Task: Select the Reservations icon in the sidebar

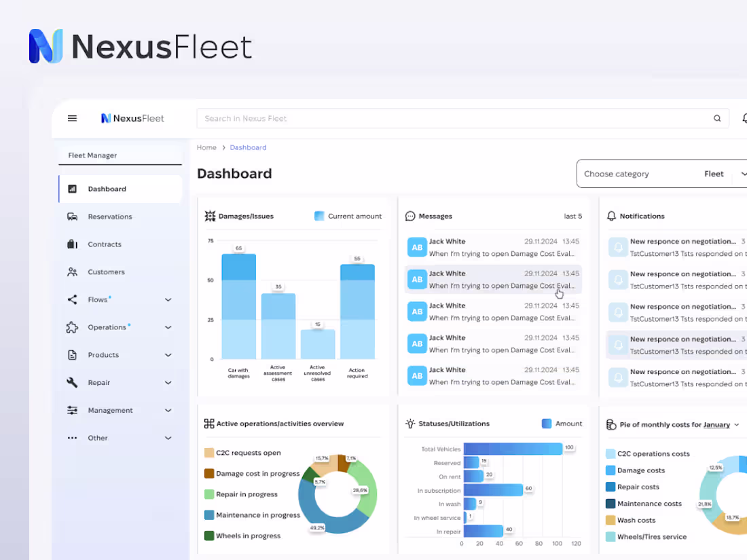Action: 72,216
